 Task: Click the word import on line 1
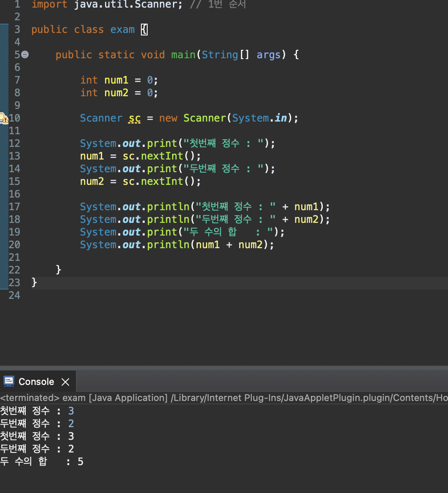49,4
